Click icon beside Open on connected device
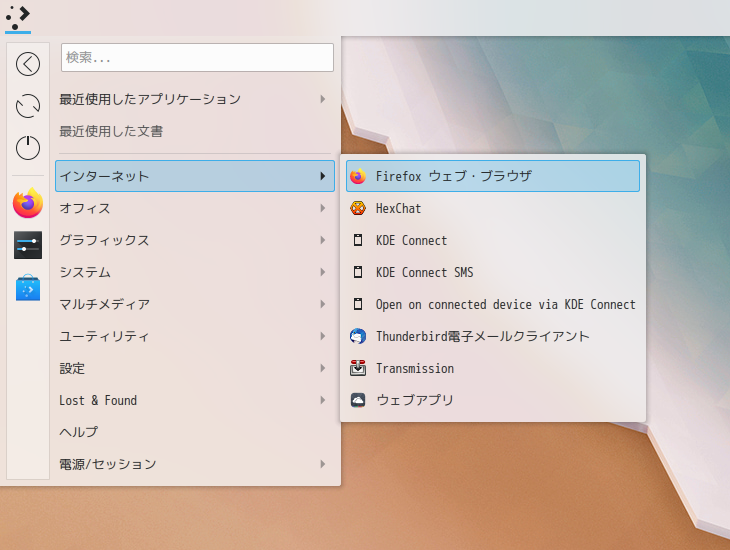Image resolution: width=730 pixels, height=550 pixels. 358,304
